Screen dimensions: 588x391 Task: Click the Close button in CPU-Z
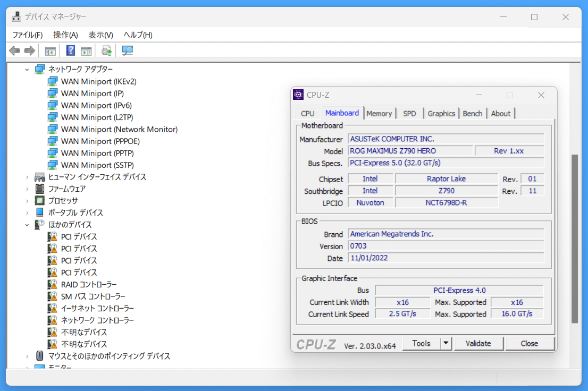[x=529, y=343]
